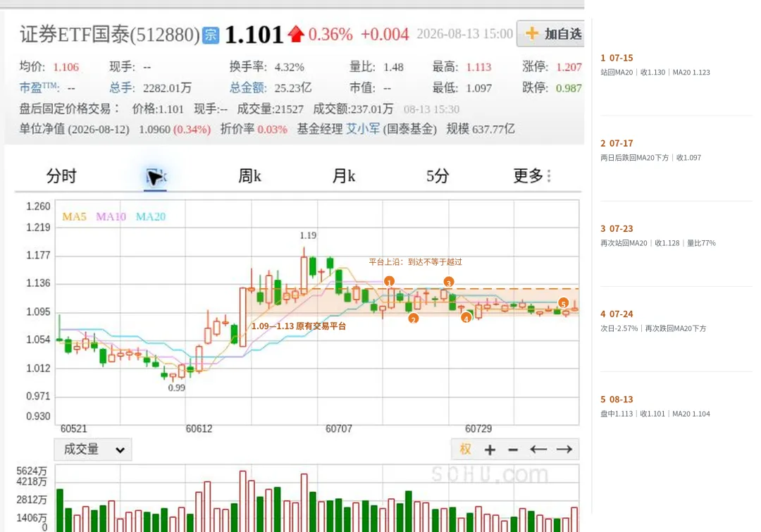Image resolution: width=761 pixels, height=532 pixels.
Task: Open the 更多 chart periods menu
Action: coord(532,175)
